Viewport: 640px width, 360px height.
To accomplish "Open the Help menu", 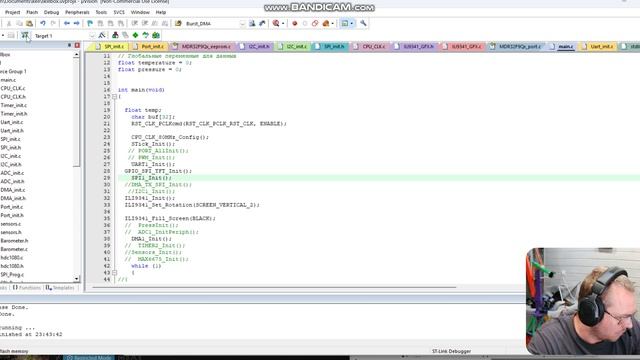I will click(x=161, y=13).
